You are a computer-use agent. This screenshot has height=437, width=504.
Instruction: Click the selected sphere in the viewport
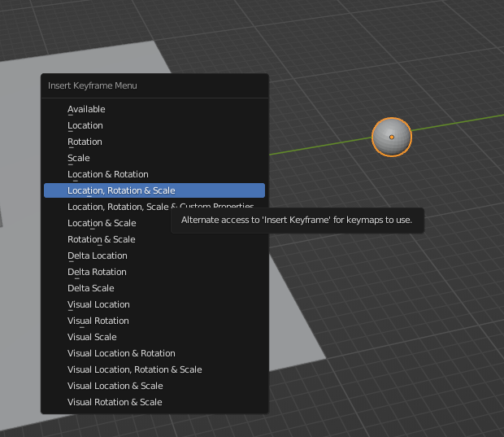[x=392, y=137]
